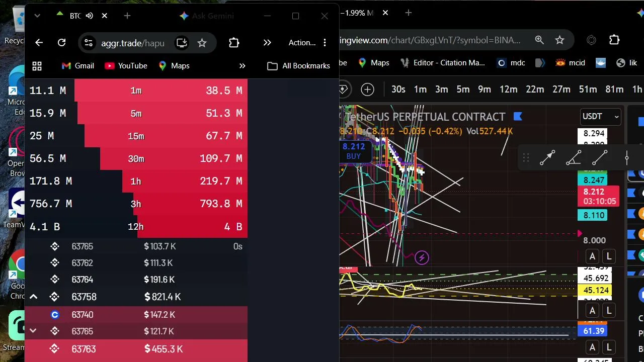Open the tab search dropdown in aggr.trade window
The width and height of the screenshot is (644, 362).
(x=37, y=16)
